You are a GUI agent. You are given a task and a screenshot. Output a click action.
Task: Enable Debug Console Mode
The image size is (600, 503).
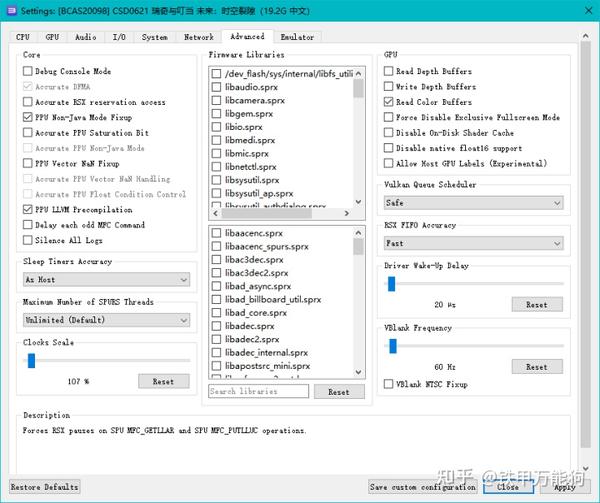point(28,71)
